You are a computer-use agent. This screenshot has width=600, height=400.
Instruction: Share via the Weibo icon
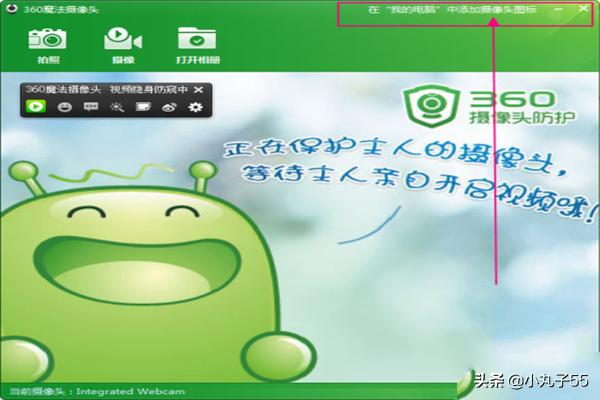[169, 107]
